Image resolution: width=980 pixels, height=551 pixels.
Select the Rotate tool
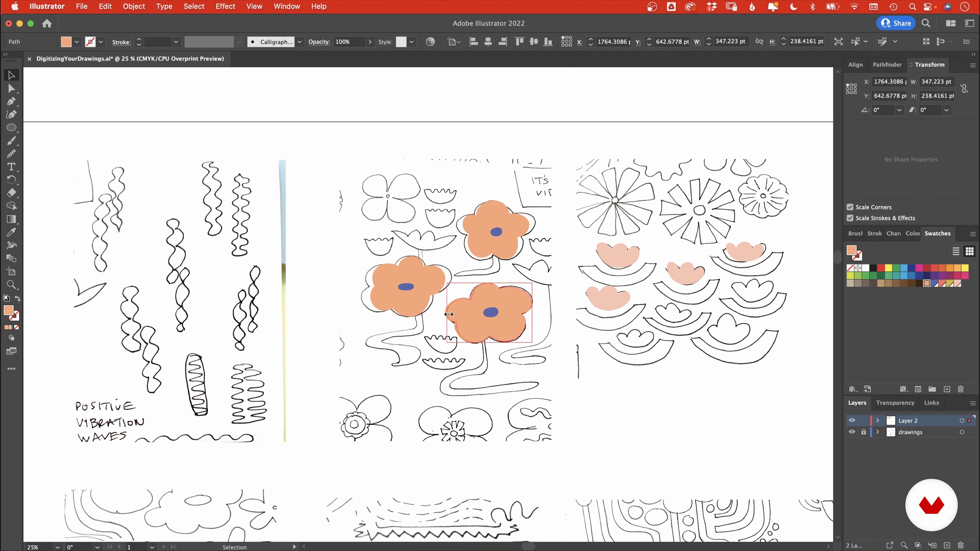click(11, 180)
